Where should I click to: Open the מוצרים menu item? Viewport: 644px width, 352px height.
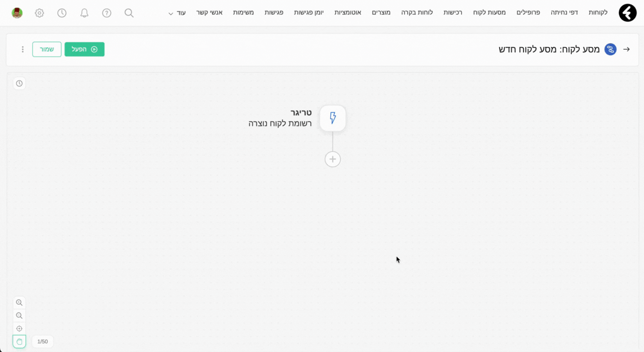[x=381, y=13]
